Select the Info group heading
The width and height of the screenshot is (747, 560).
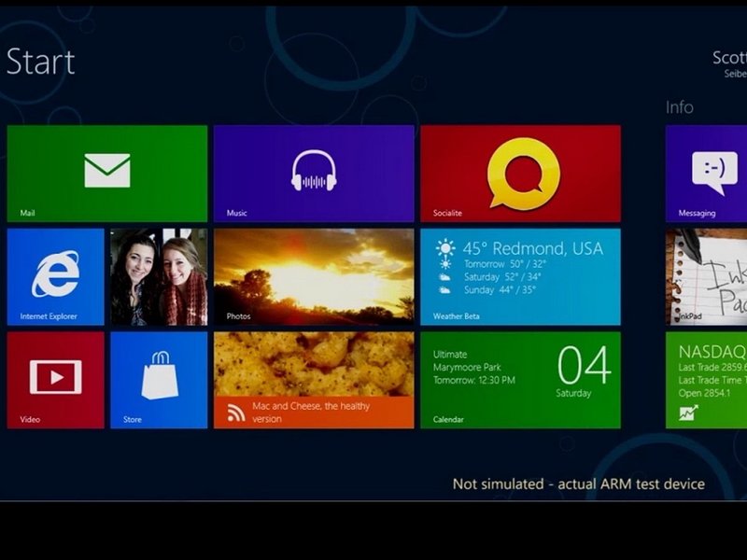(x=680, y=107)
